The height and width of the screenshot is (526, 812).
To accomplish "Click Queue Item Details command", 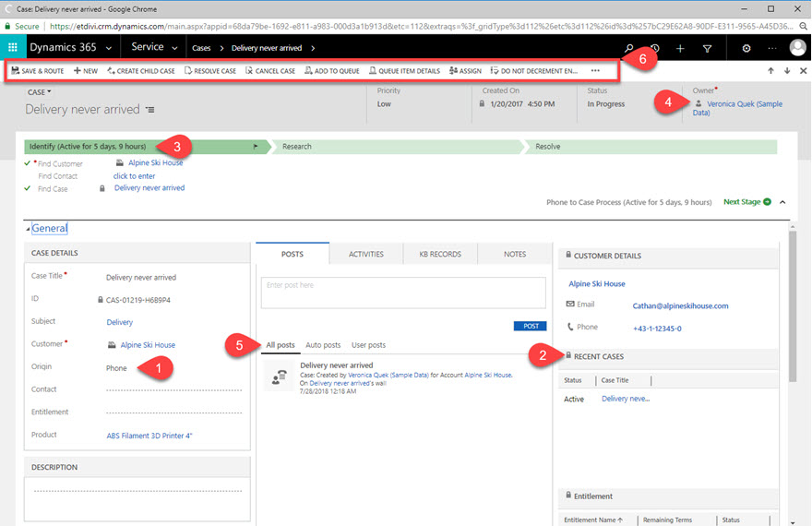I will [404, 71].
